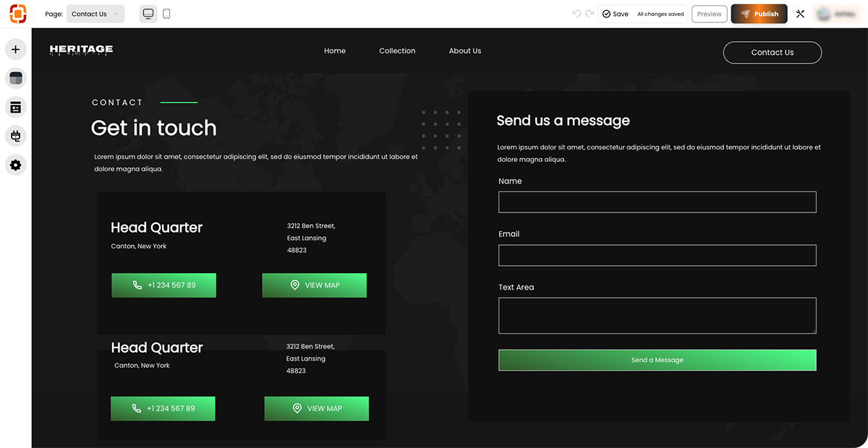Click the Preview button

pos(709,14)
